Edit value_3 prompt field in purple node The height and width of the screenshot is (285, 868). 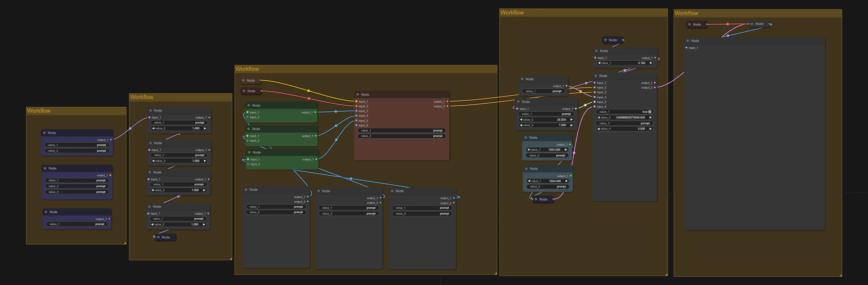[x=77, y=192]
